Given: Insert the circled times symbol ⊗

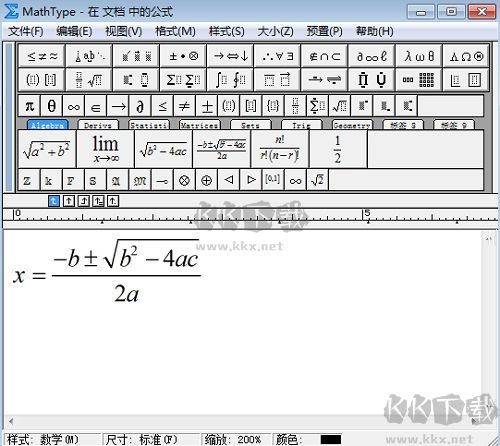Looking at the screenshot, I should click(184, 180).
